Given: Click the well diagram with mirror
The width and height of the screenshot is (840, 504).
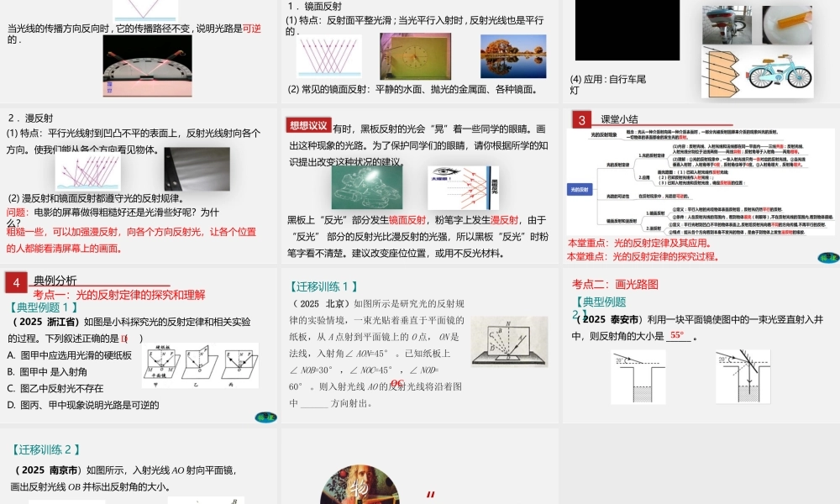Looking at the screenshot, I should (x=743, y=376).
